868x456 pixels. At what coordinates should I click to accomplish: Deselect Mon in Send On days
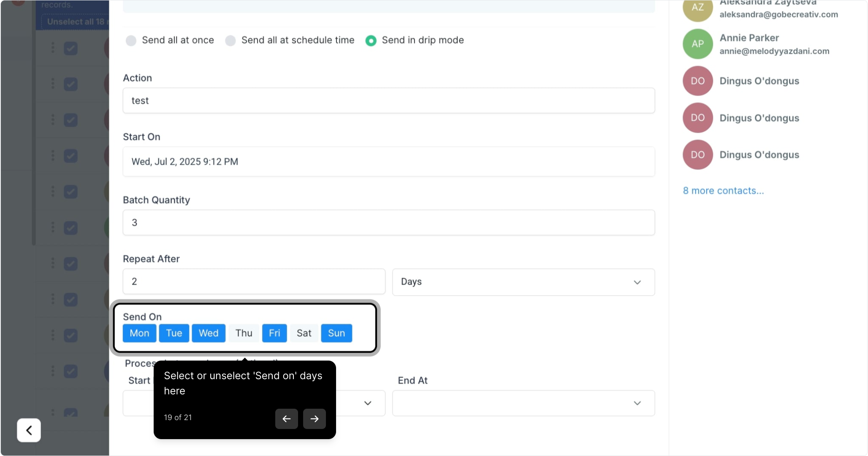(139, 333)
